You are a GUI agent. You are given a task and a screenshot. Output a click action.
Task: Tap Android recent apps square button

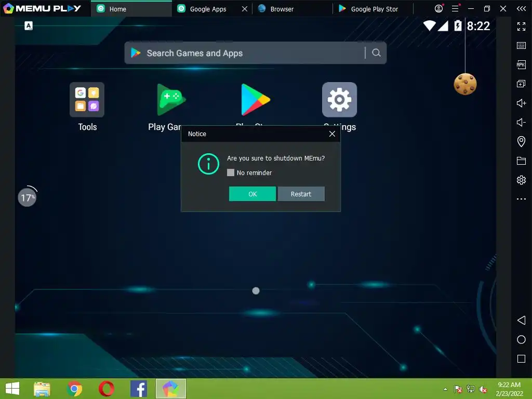[521, 358]
